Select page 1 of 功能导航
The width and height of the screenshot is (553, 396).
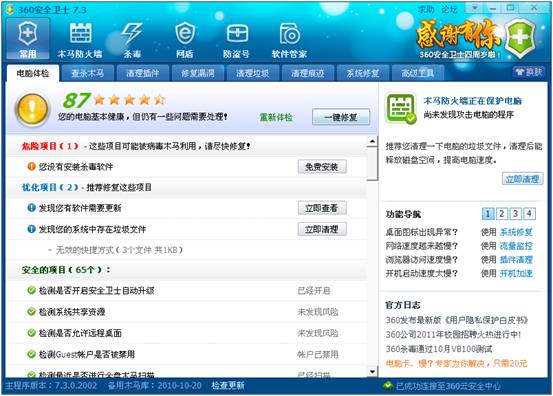(x=488, y=214)
